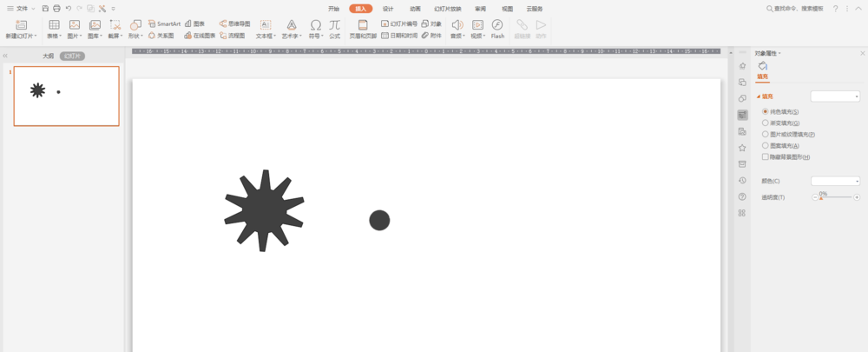Click the help question mark in title bar

coord(835,9)
